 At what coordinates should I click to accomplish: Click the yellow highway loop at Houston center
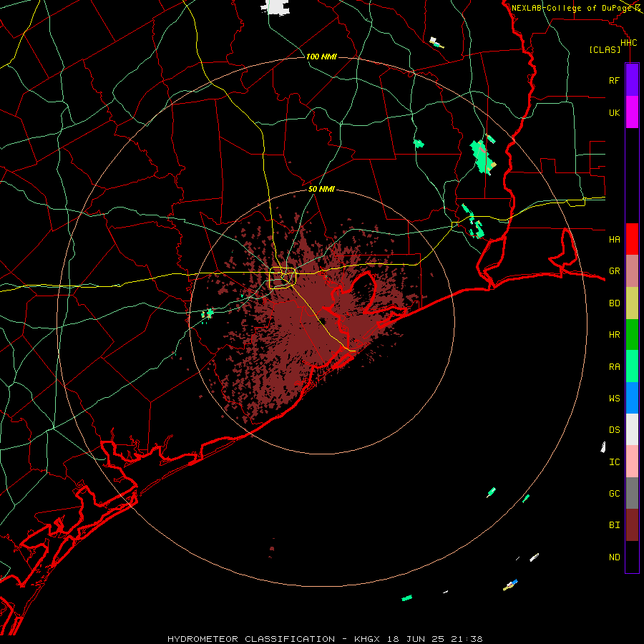(x=283, y=278)
